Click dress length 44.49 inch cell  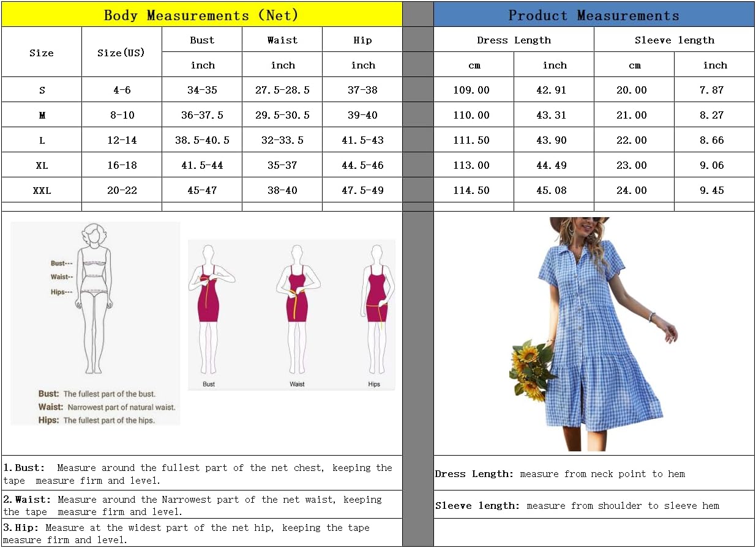click(x=554, y=165)
